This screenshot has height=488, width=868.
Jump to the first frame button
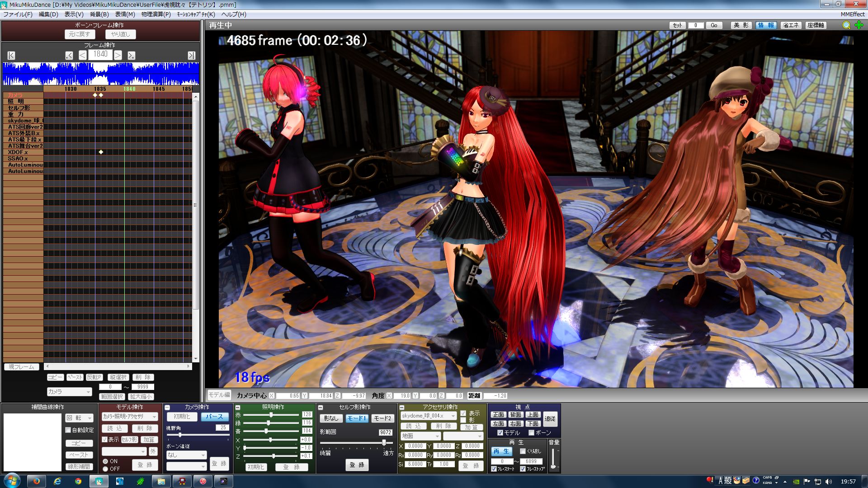11,56
